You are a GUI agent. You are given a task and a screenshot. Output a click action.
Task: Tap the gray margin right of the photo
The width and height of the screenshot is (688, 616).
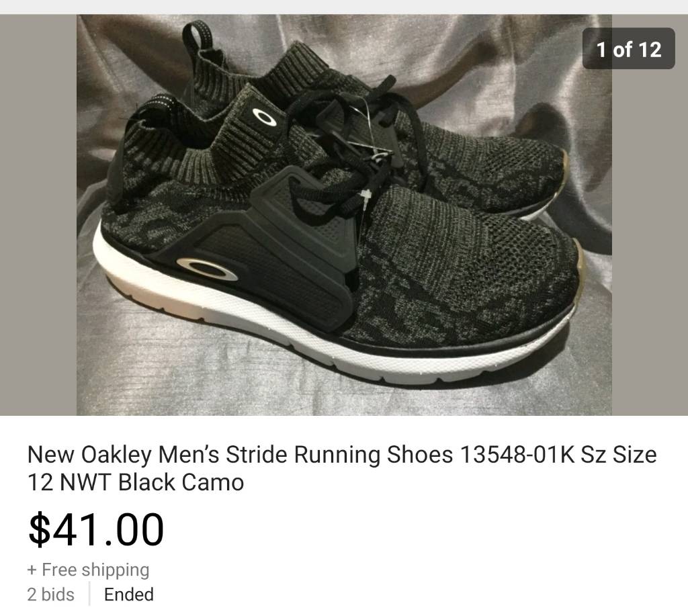pyautogui.click(x=650, y=241)
